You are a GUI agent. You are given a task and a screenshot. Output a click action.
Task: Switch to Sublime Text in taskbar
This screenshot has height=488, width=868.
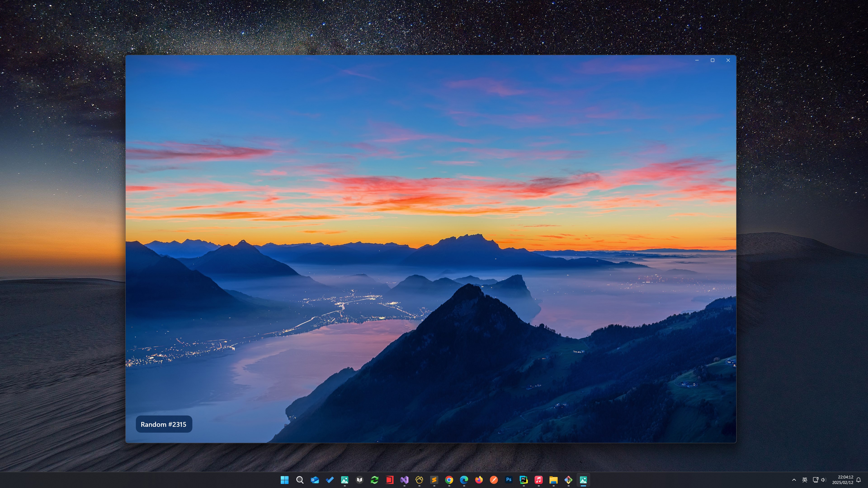coord(434,480)
